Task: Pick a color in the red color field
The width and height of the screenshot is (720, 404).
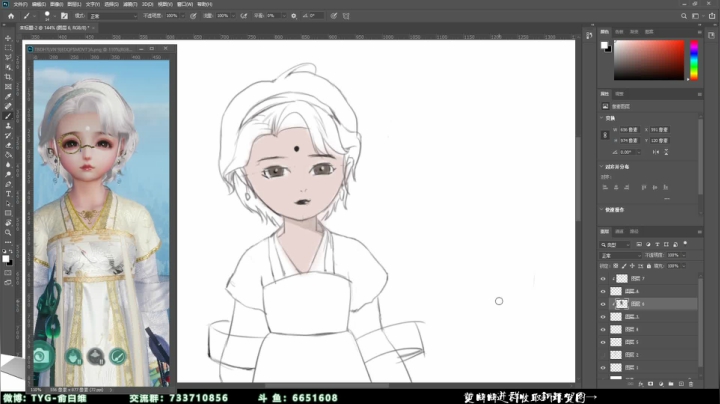Action: click(x=649, y=60)
